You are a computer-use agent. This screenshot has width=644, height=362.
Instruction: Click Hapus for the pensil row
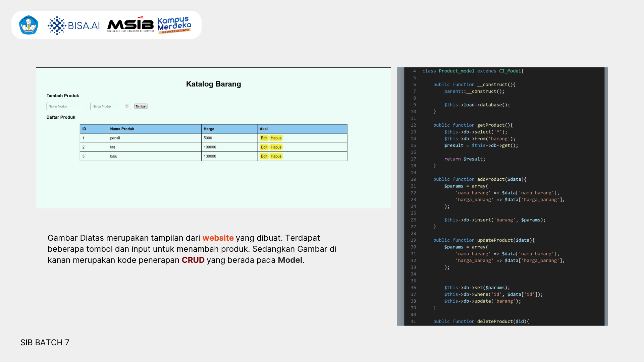pos(276,138)
